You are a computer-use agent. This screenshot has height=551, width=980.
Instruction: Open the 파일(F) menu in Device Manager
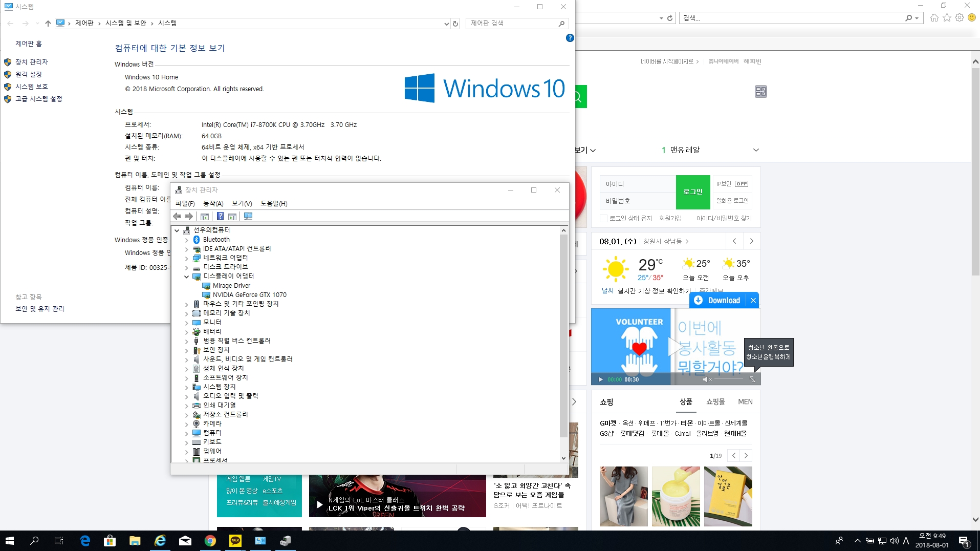coord(185,203)
